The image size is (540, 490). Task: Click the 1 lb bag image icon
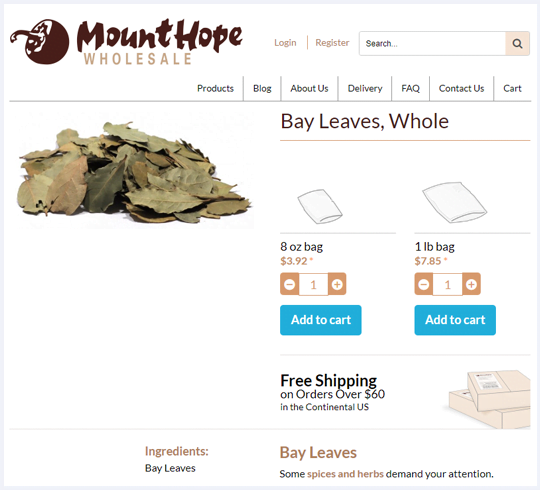(454, 202)
